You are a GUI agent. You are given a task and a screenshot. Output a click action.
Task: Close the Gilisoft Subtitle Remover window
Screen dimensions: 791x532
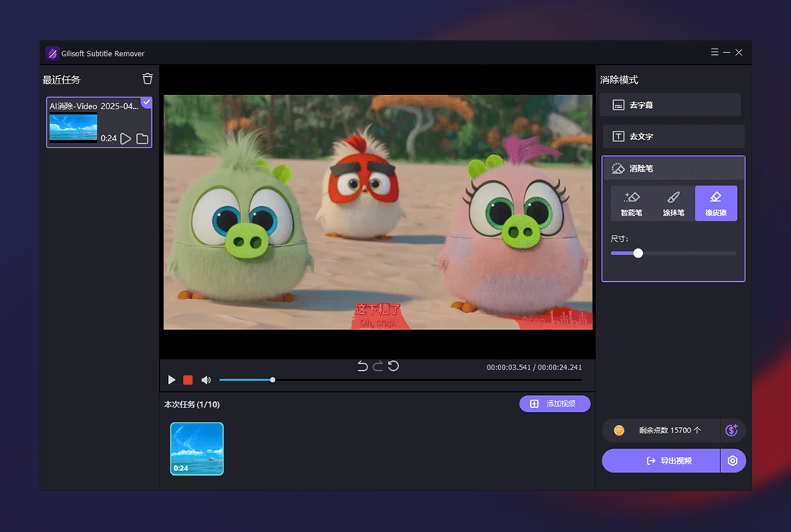tap(739, 52)
